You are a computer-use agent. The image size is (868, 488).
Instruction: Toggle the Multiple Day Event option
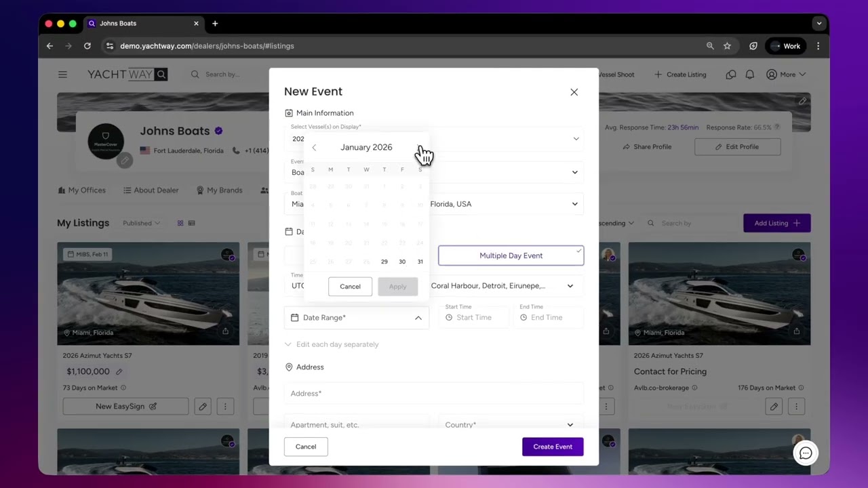pos(511,256)
